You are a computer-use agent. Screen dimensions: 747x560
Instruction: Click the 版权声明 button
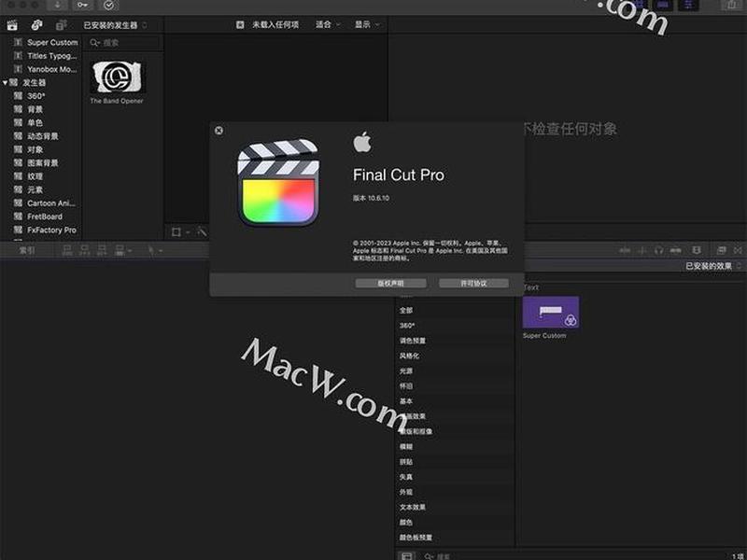coord(390,284)
